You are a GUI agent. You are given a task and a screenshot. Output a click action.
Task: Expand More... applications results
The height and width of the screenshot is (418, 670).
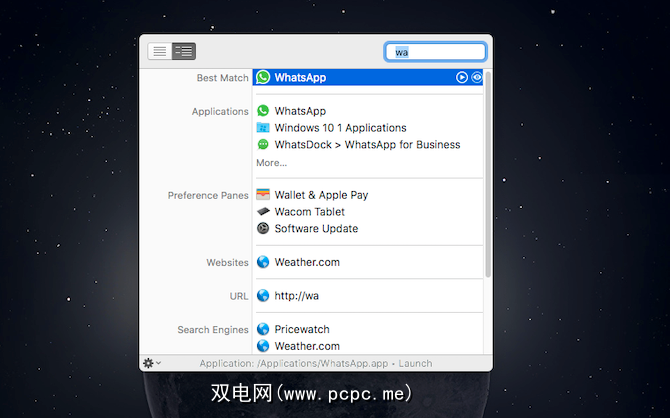click(271, 163)
